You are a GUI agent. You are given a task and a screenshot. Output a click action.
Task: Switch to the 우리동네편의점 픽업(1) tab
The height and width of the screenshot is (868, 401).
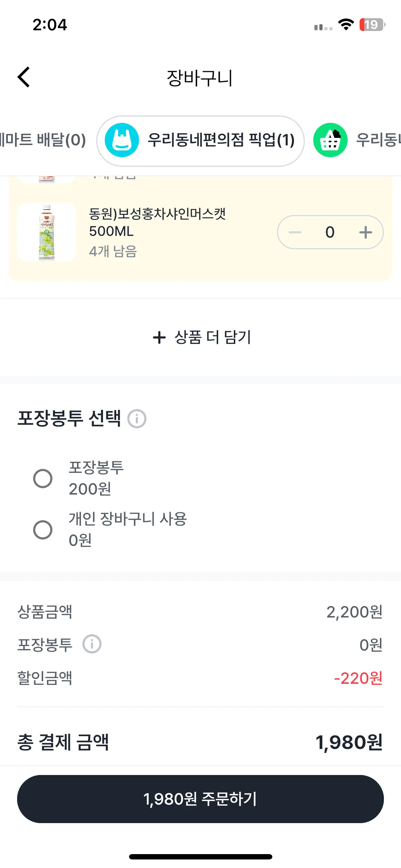pos(221,140)
